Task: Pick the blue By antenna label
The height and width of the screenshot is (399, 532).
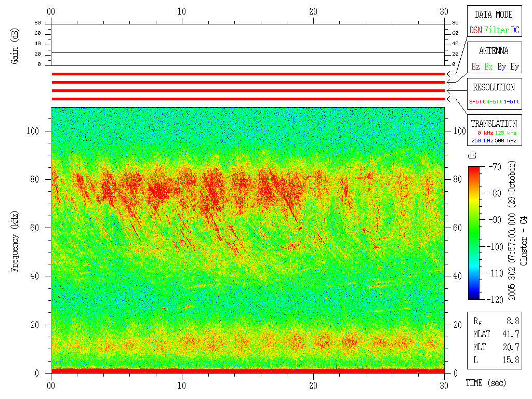Action: [501, 67]
